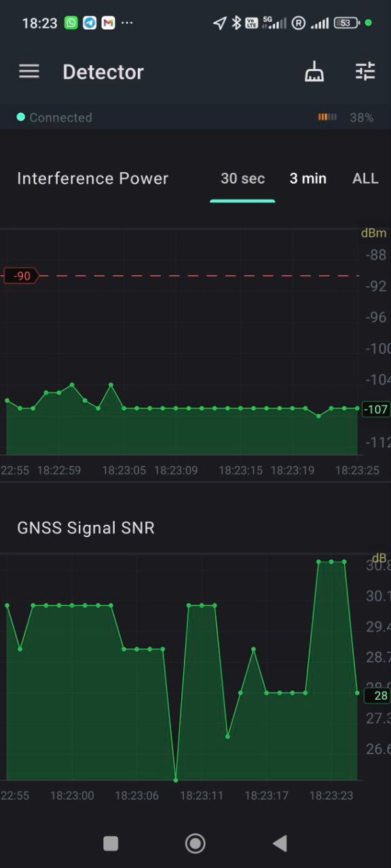Viewport: 391px width, 868px height.
Task: Tap the Telegram notification icon
Action: click(90, 22)
